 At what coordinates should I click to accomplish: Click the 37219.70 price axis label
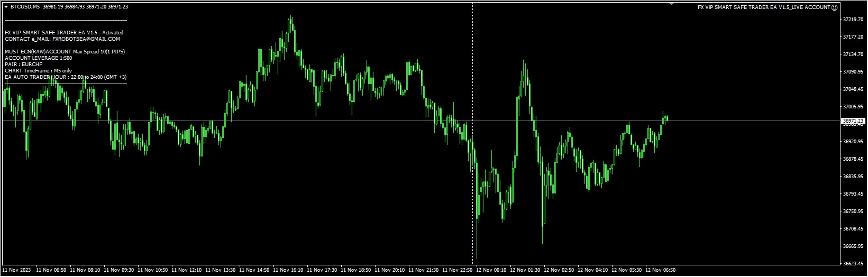(x=854, y=20)
